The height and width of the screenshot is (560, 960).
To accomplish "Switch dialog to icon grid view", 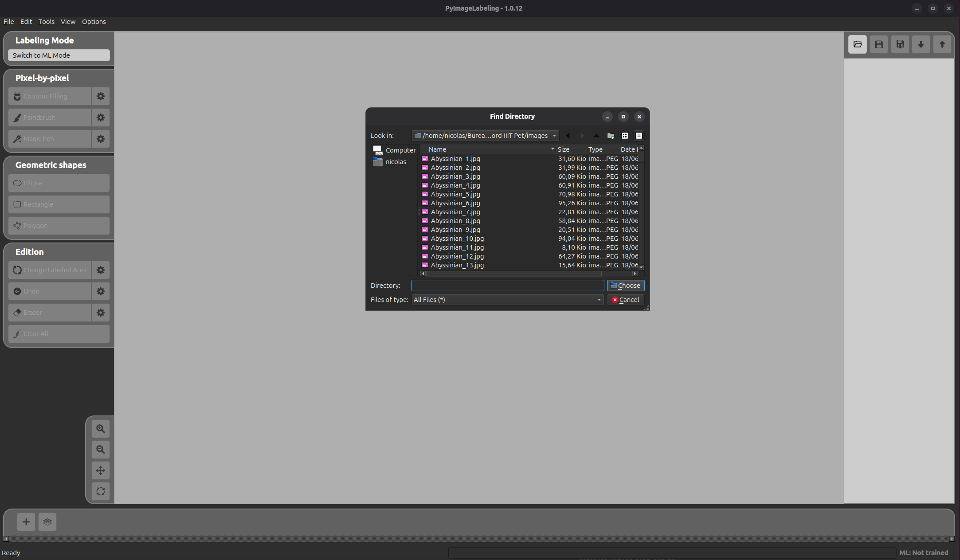I will click(x=625, y=136).
